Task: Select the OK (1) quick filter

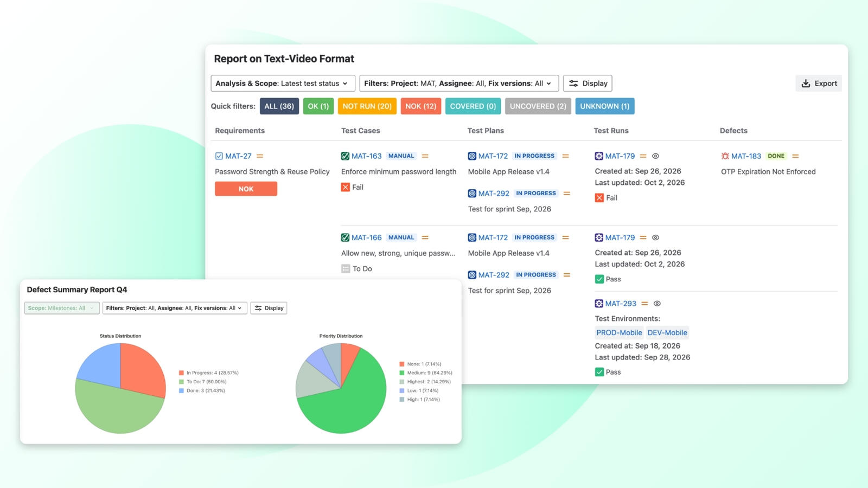Action: point(318,106)
